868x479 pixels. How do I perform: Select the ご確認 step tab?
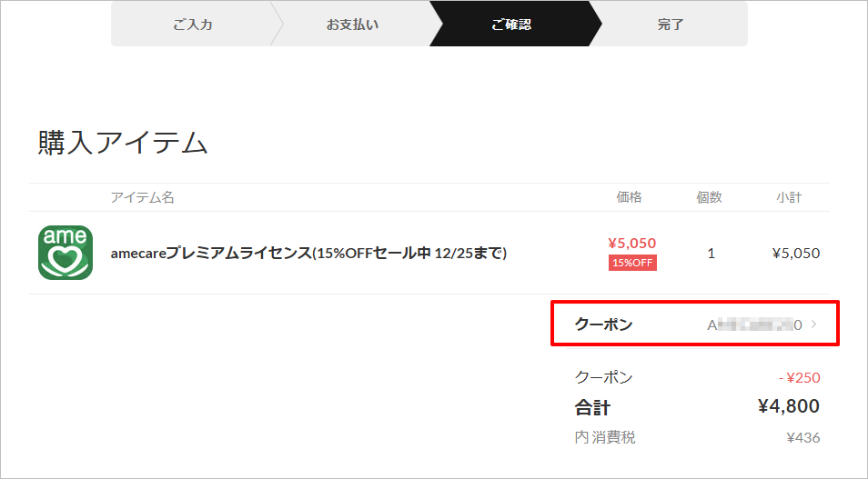point(511,25)
